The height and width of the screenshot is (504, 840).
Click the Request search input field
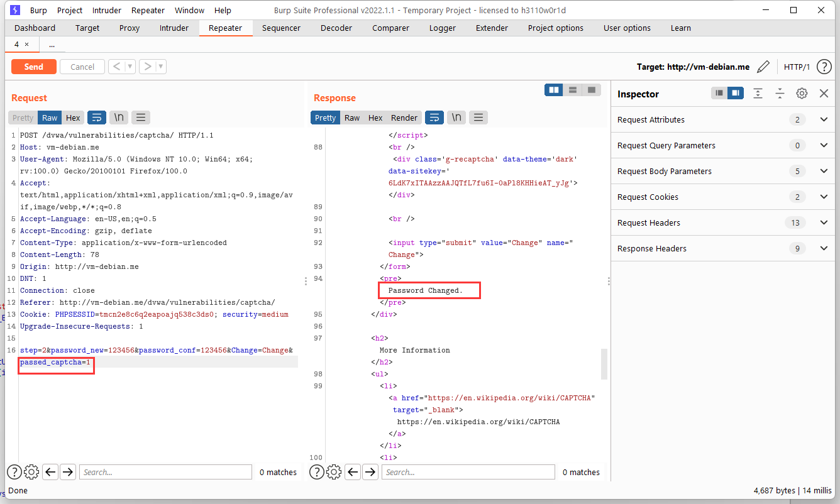coord(166,472)
